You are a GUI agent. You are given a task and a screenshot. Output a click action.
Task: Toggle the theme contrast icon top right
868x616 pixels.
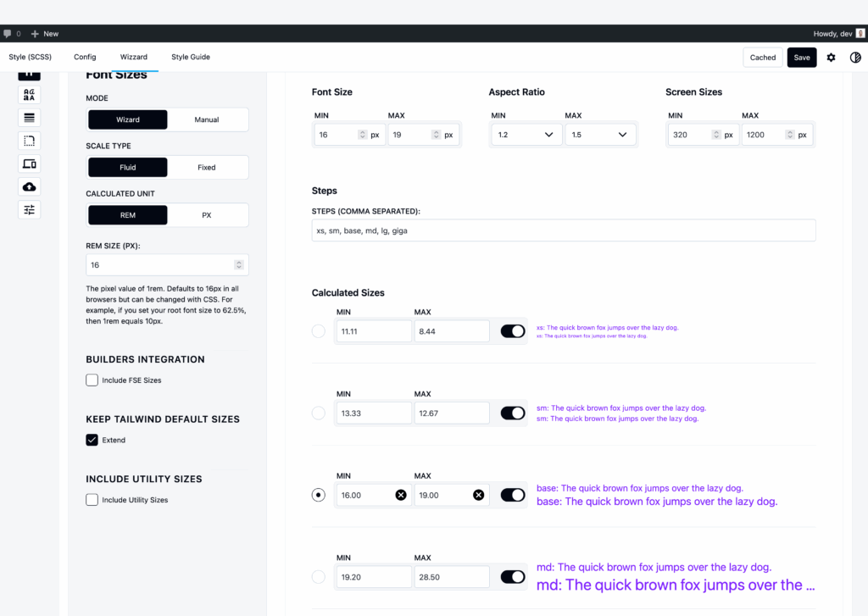tap(855, 57)
